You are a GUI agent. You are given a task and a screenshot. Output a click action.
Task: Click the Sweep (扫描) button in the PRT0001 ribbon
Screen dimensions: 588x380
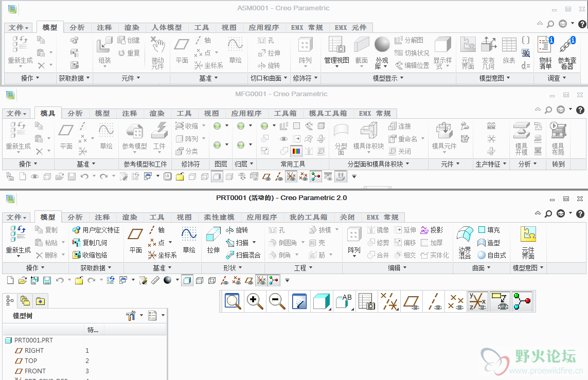[x=238, y=243]
